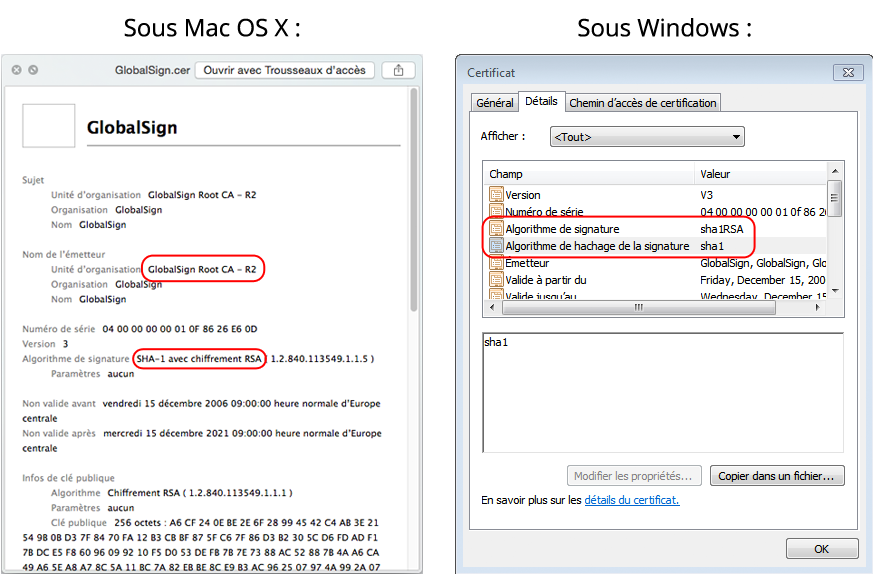
Task: Select the Détails tab
Action: pyautogui.click(x=541, y=101)
